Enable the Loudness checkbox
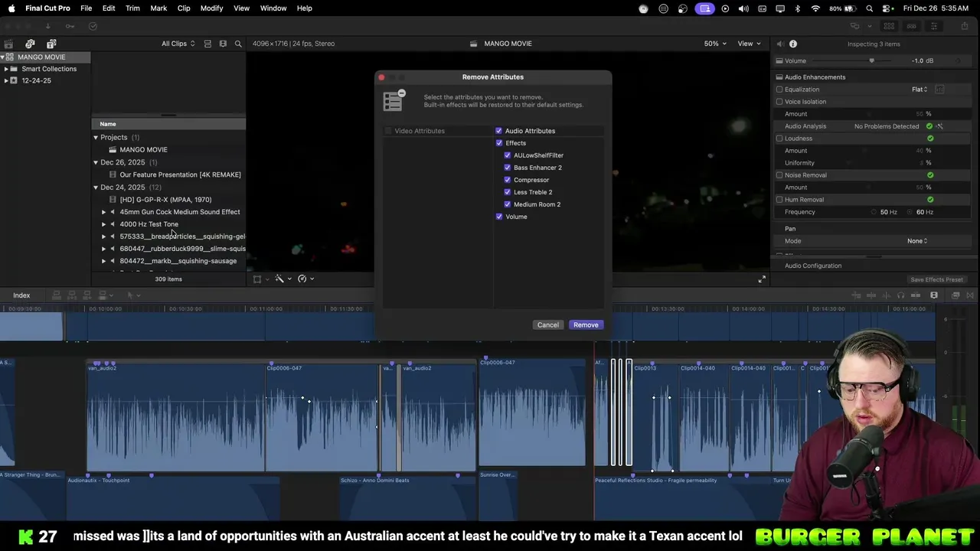This screenshot has width=980, height=551. point(779,139)
